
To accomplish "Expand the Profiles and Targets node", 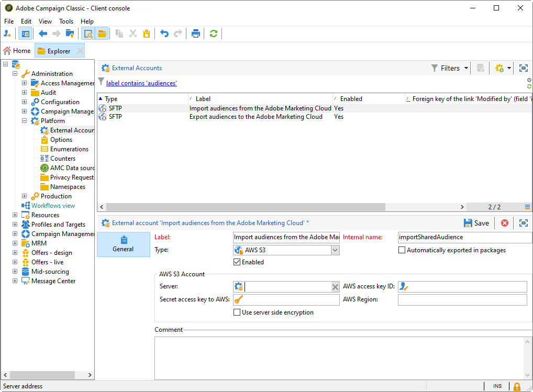I will (x=15, y=224).
